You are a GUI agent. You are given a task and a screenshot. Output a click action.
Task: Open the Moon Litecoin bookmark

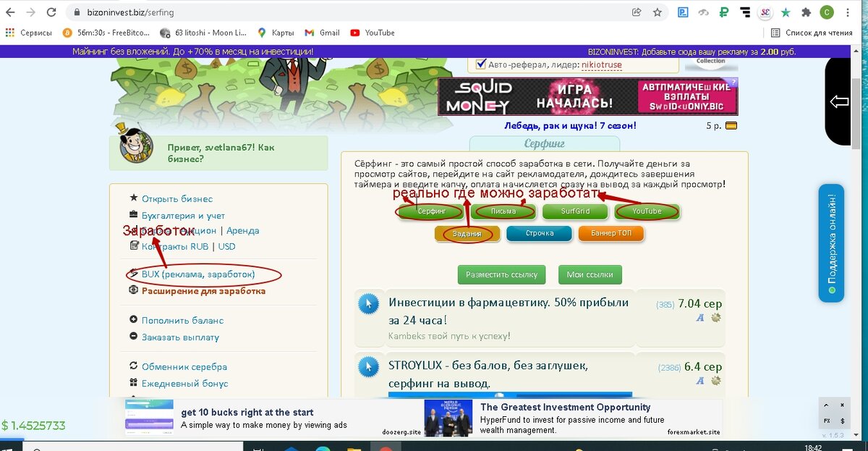tap(203, 33)
